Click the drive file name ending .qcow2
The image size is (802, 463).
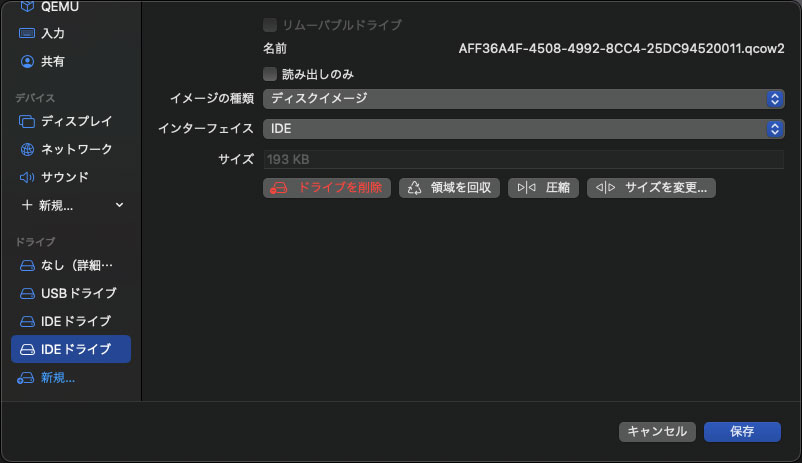tap(621, 49)
